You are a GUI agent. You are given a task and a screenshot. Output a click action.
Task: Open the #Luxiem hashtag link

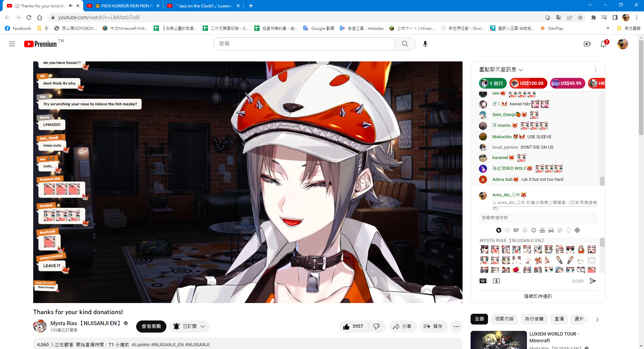click(141, 345)
